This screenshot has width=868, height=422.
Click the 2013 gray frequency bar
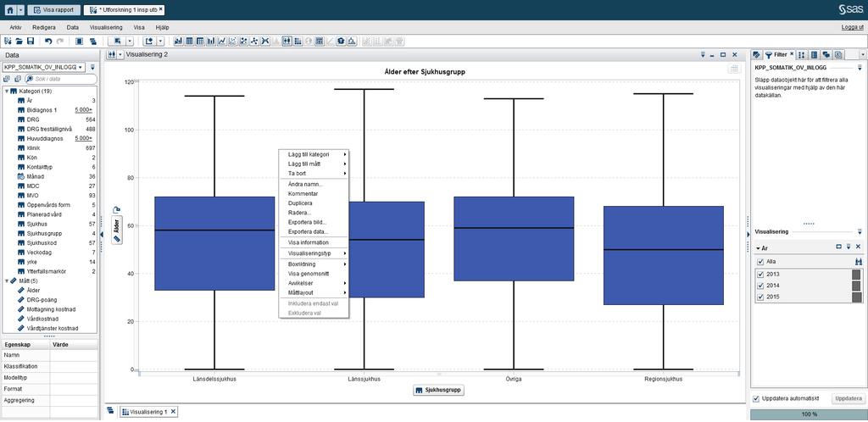point(856,275)
